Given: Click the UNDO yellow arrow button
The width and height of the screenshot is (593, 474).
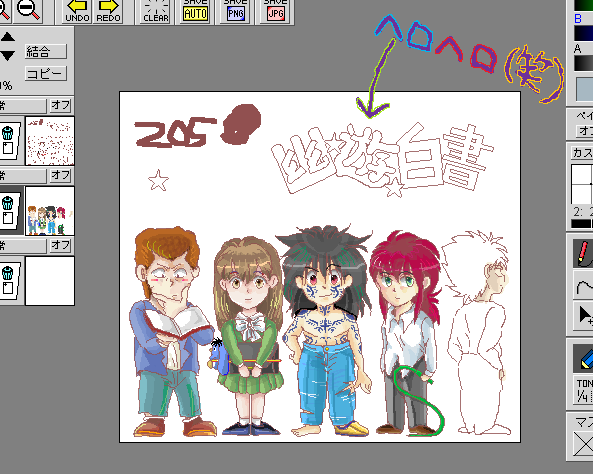Looking at the screenshot, I should click(x=77, y=11).
